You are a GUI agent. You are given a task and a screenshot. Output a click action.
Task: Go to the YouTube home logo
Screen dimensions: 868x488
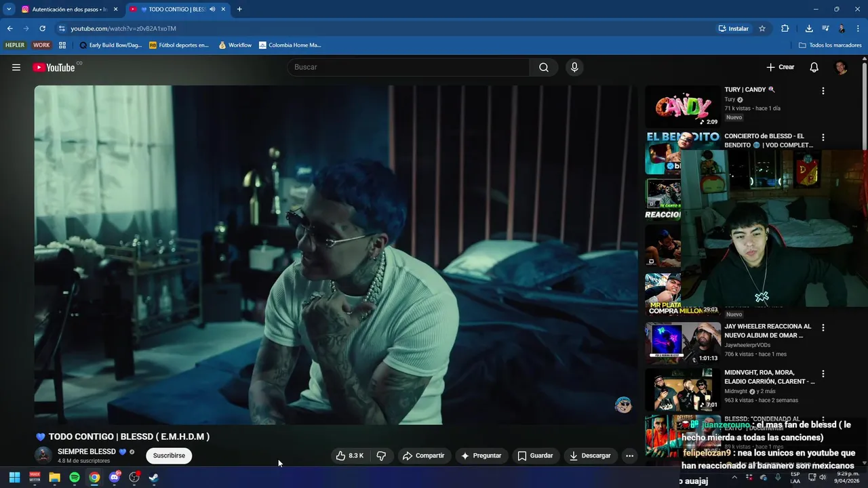click(54, 67)
